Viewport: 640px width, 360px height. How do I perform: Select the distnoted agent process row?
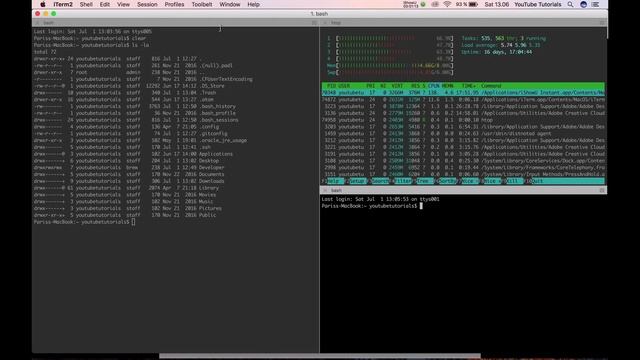463,133
